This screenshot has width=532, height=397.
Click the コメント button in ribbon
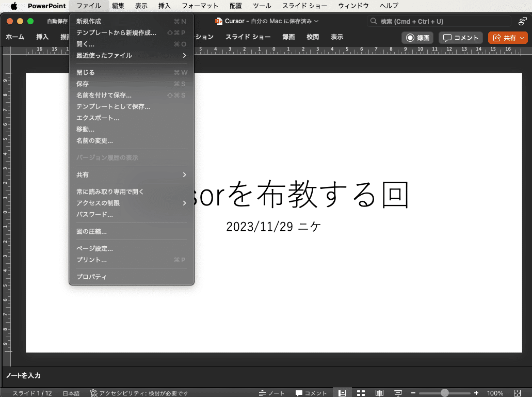pyautogui.click(x=460, y=38)
